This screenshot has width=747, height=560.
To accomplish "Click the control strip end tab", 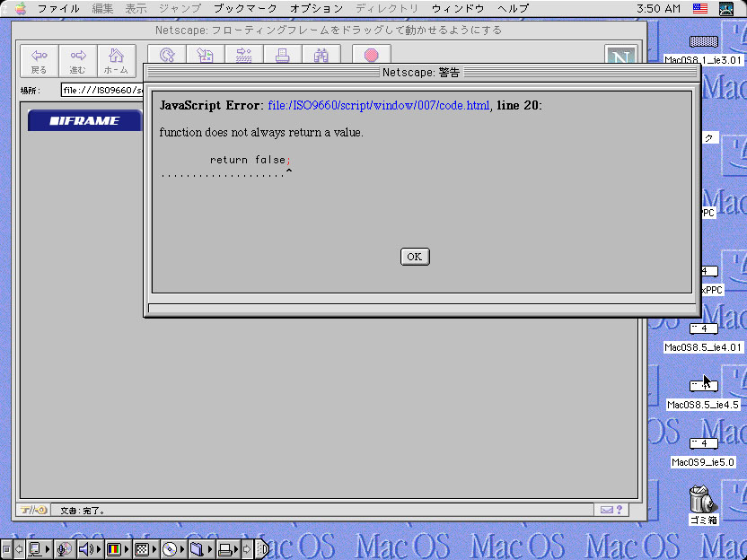I will [261, 549].
